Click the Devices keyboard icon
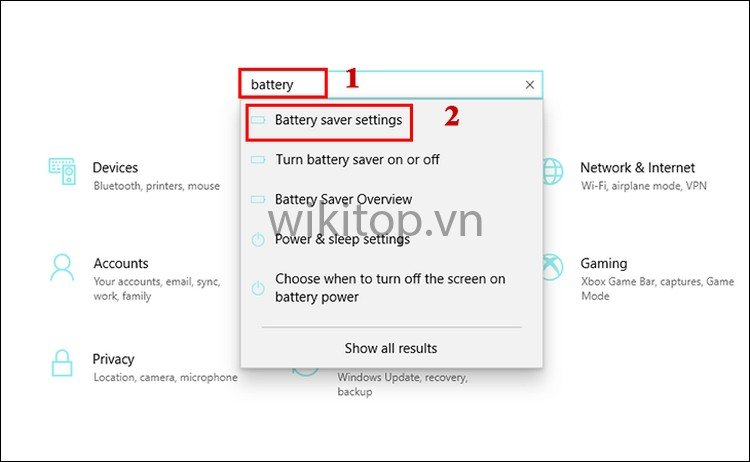This screenshot has width=750, height=462. click(62, 172)
